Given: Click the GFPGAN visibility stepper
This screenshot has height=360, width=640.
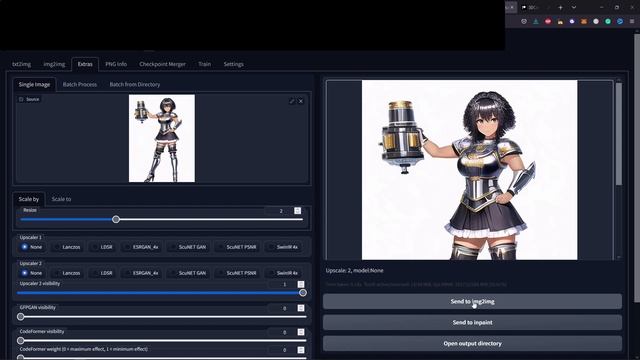Looking at the screenshot, I should (x=301, y=308).
